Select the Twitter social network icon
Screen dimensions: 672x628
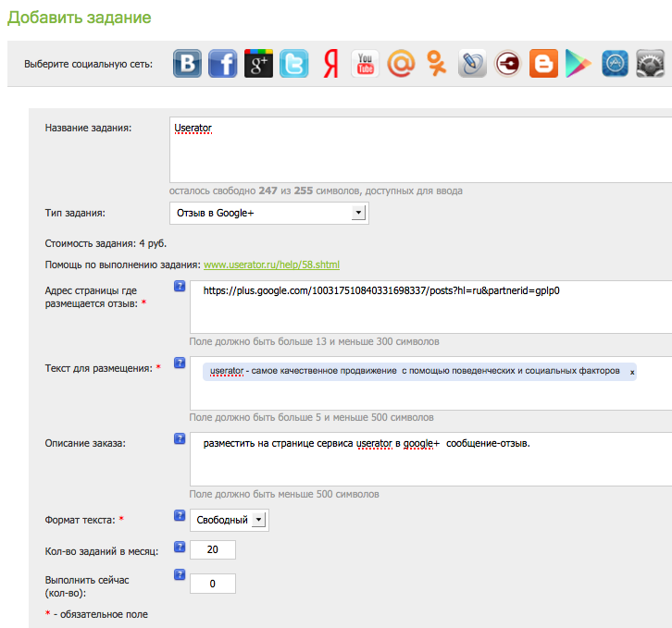coord(294,64)
